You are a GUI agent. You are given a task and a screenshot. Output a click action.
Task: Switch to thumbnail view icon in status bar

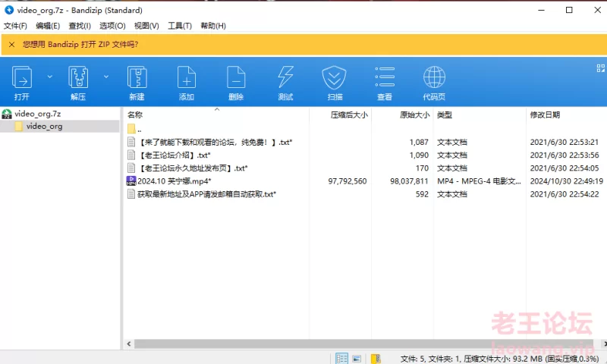(357, 359)
